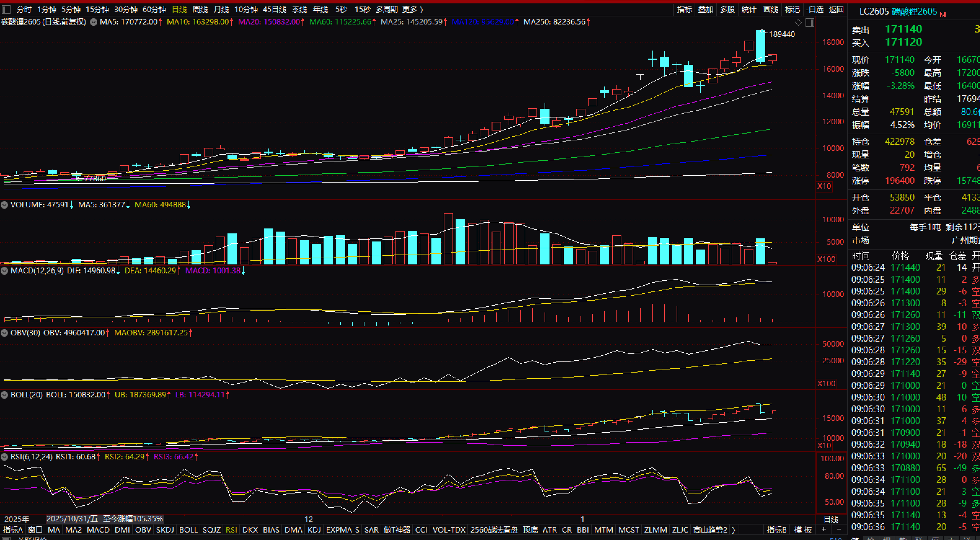Click the minus zoom-out button at bottom right
The image size is (980, 540).
839,529
